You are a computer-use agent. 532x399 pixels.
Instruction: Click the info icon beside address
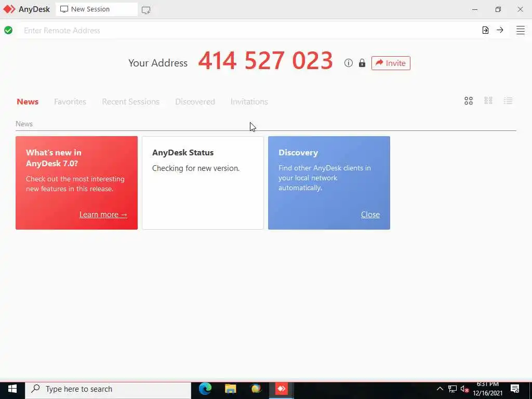pos(349,63)
